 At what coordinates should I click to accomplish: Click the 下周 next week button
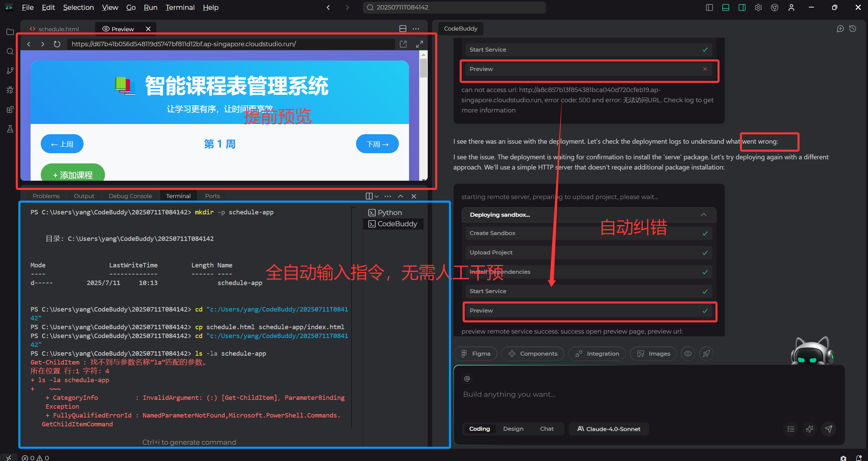[x=377, y=144]
